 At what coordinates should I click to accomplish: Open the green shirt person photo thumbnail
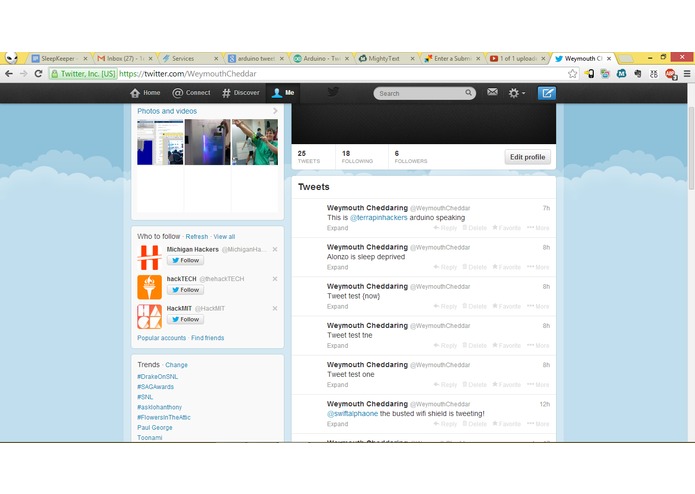(255, 142)
